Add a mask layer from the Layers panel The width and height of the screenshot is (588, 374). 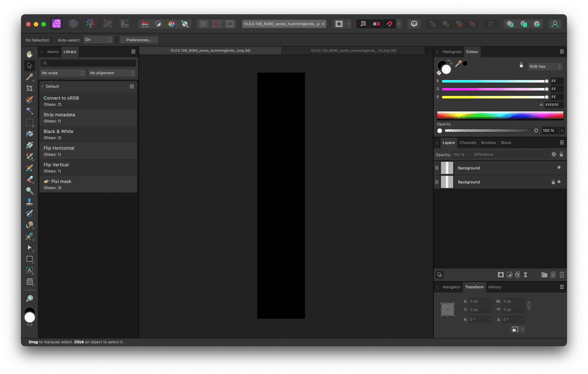click(501, 275)
